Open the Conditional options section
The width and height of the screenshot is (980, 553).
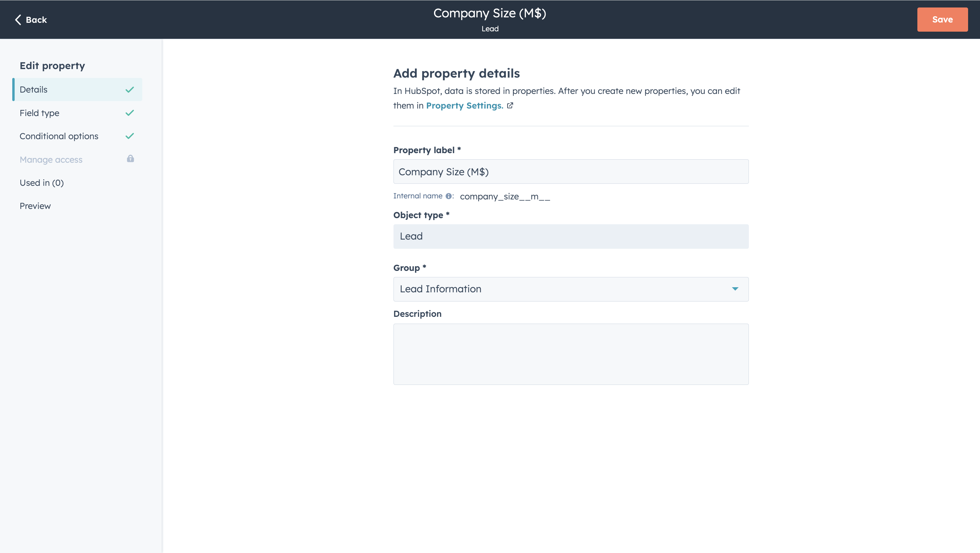59,136
